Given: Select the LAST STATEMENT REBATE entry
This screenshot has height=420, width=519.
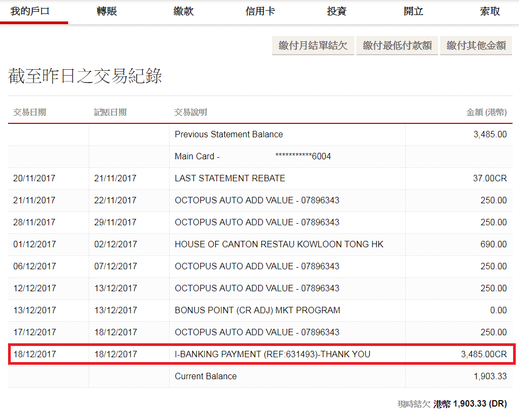Looking at the screenshot, I should 230,178.
